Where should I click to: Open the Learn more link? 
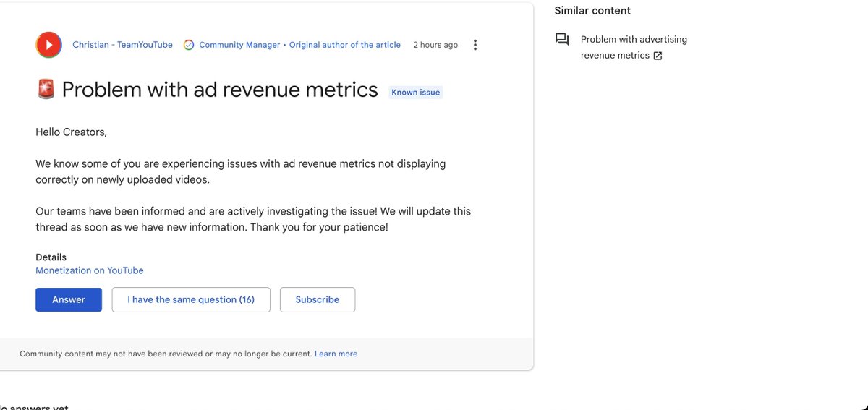click(336, 354)
